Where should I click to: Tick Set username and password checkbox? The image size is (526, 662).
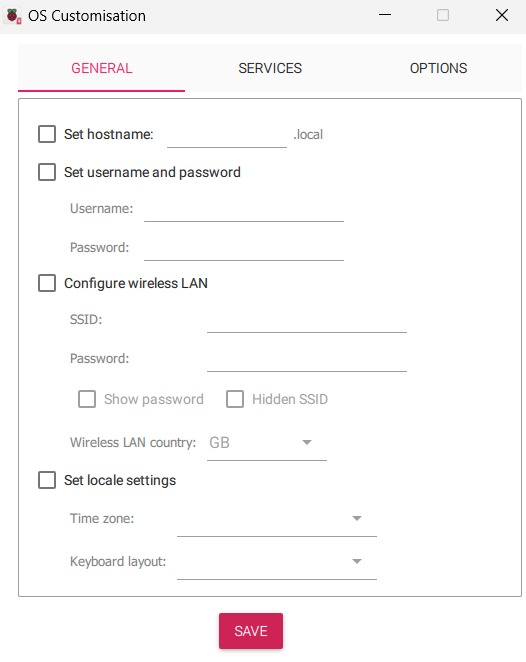pos(47,172)
